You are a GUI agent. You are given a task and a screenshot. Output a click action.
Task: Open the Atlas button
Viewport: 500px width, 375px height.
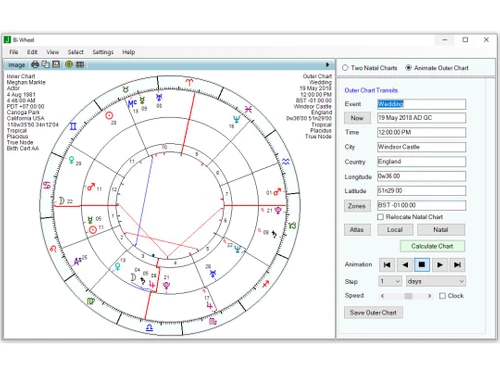click(x=357, y=230)
